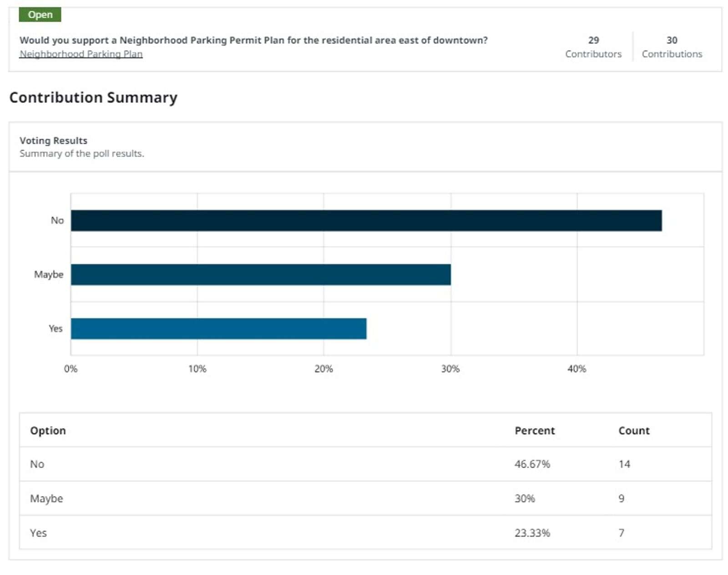Image resolution: width=728 pixels, height=575 pixels.
Task: Click the Percent column header
Action: point(535,430)
